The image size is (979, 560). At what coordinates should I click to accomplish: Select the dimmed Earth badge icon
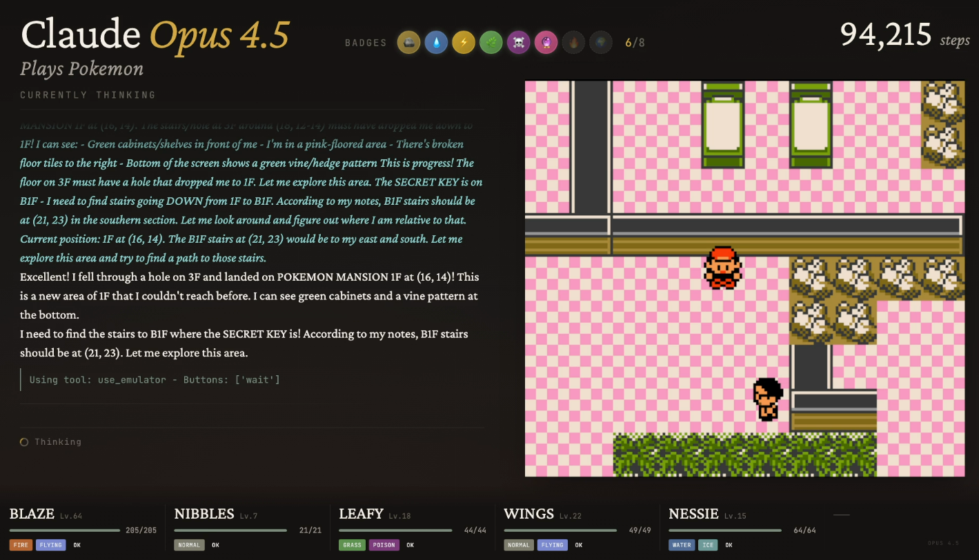[602, 43]
